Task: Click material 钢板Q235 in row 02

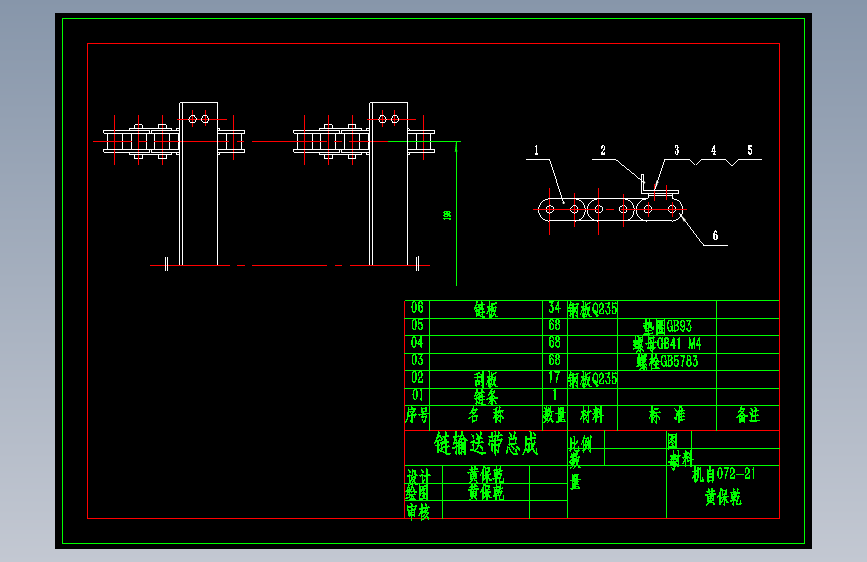Action: (592, 379)
